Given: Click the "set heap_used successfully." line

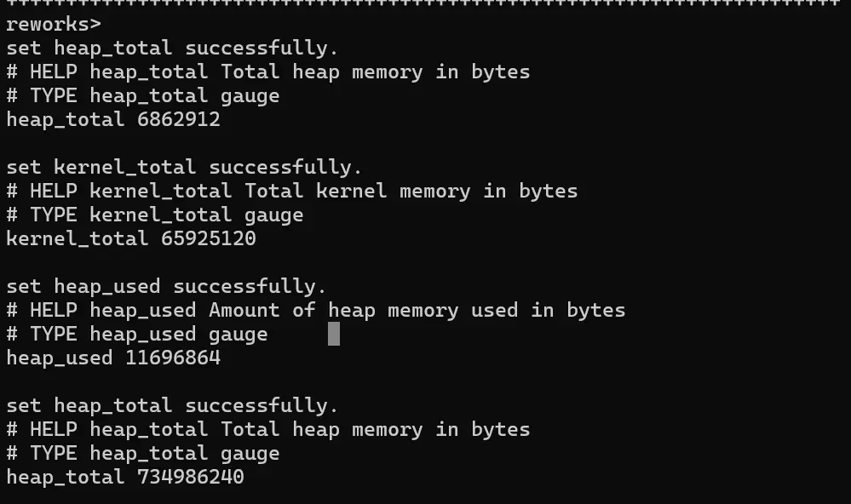Looking at the screenshot, I should [x=166, y=286].
